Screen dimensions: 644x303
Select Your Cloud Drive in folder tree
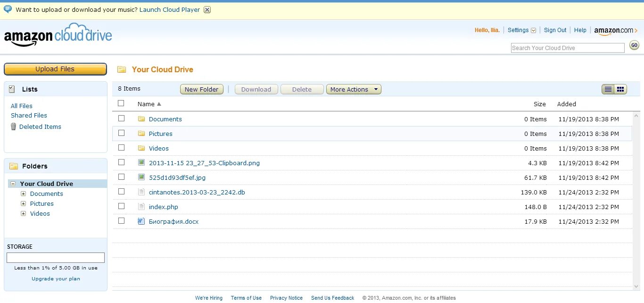[x=47, y=184]
